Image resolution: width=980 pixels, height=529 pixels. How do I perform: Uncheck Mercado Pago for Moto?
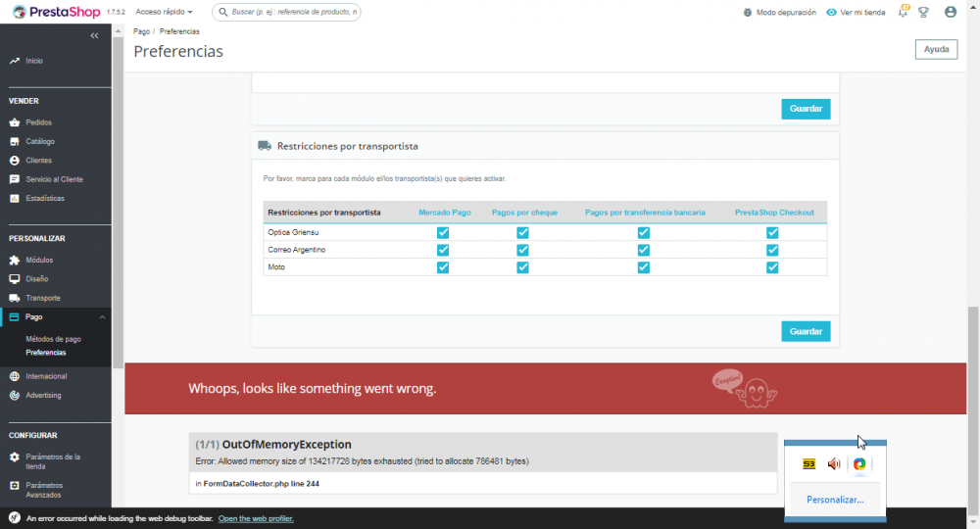[443, 267]
